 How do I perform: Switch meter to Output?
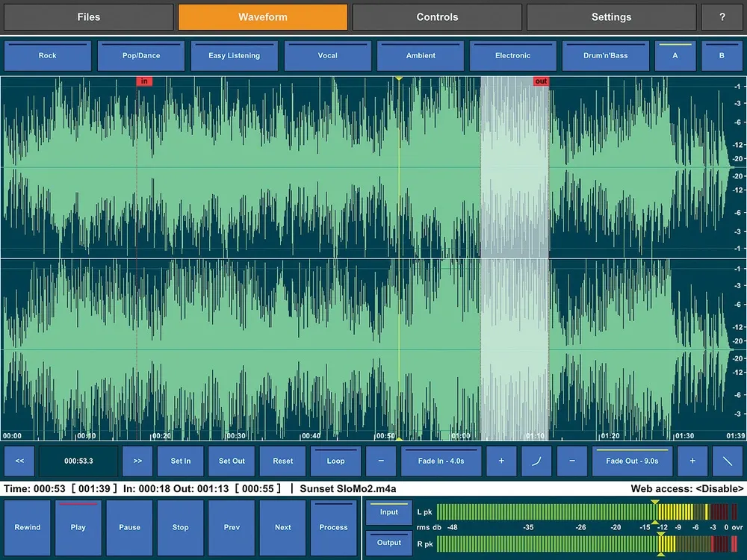(389, 543)
